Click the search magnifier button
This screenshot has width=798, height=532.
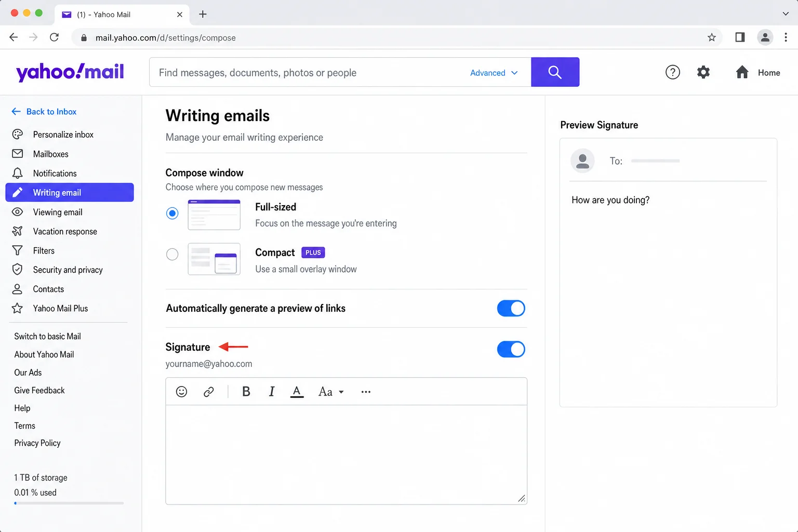click(555, 72)
